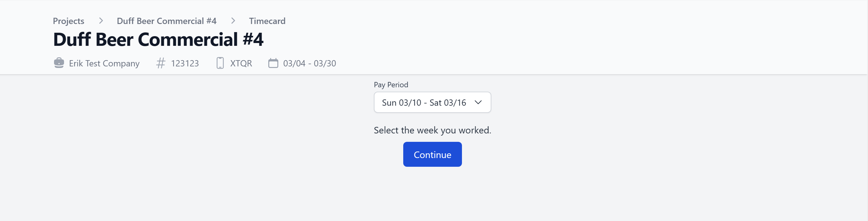Viewport: 868px width, 221px height.
Task: Click the Duff Beer Commercial #4 heading
Action: pos(158,39)
